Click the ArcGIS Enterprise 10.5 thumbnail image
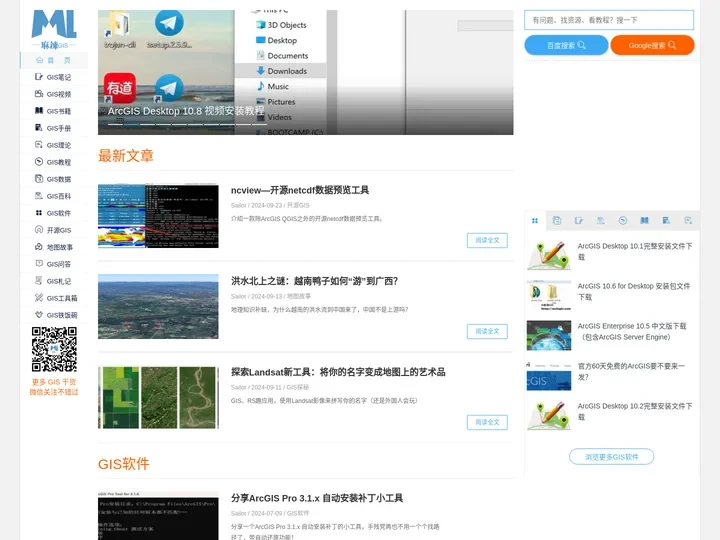 549,335
